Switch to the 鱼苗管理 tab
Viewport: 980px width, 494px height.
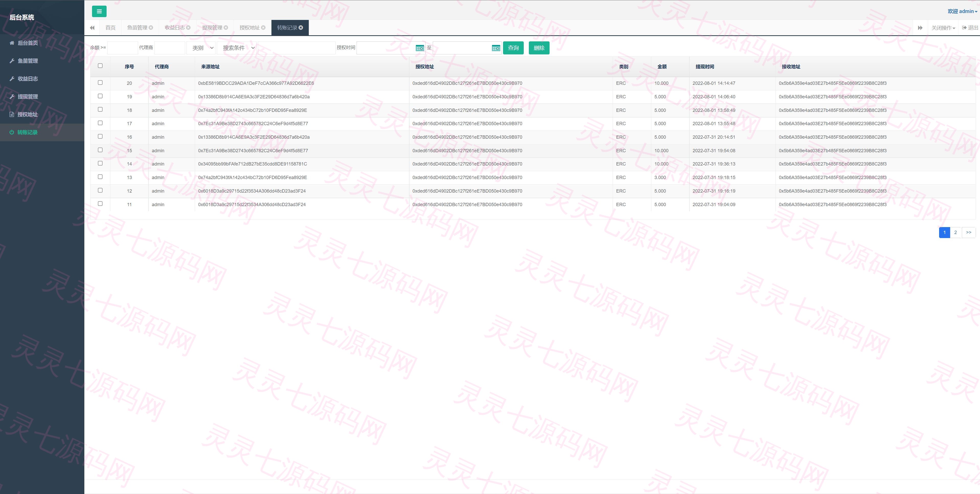pos(137,27)
